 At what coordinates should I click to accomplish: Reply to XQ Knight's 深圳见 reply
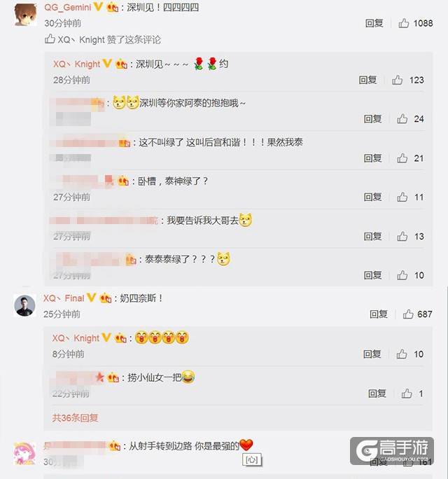367,80
